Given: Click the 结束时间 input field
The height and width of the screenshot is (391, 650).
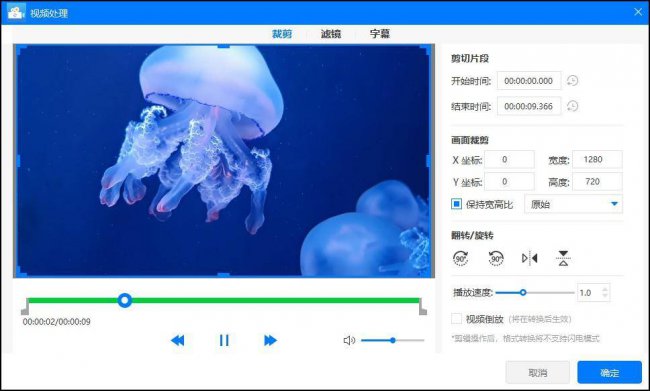Looking at the screenshot, I should point(529,106).
